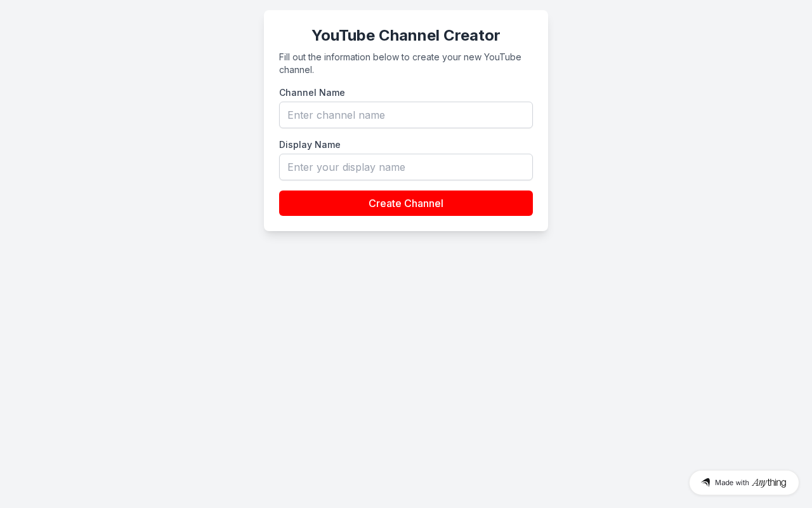Click the word Creator in the title
Image resolution: width=812 pixels, height=508 pixels.
[x=473, y=36]
